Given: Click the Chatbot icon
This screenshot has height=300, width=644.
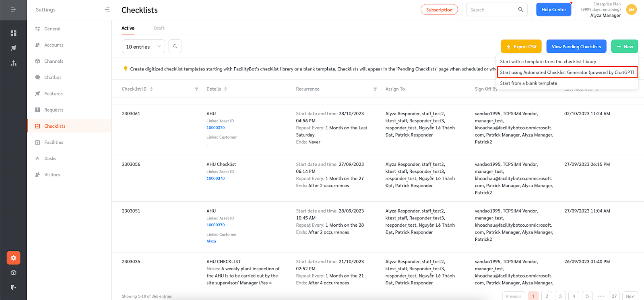Looking at the screenshot, I should [37, 77].
